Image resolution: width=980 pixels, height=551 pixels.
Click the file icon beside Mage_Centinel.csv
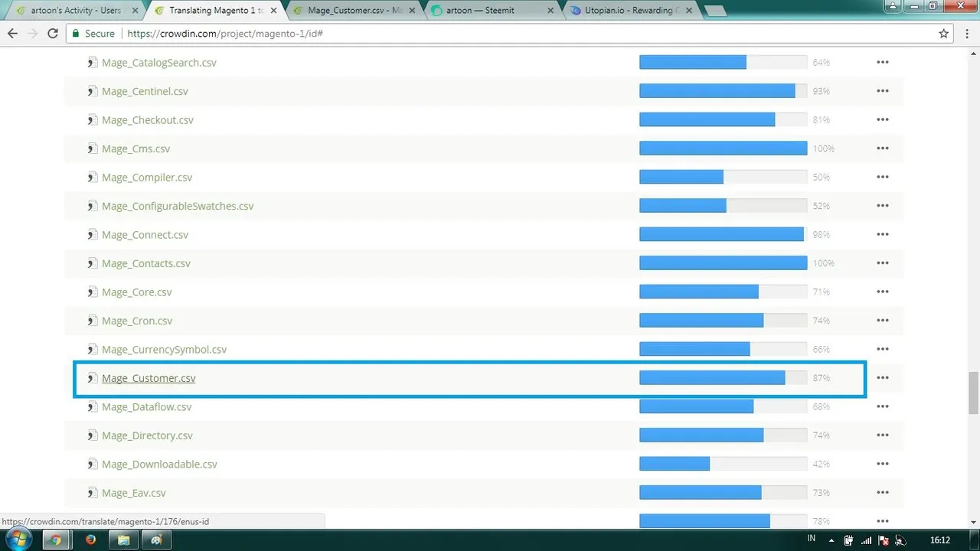pos(93,91)
